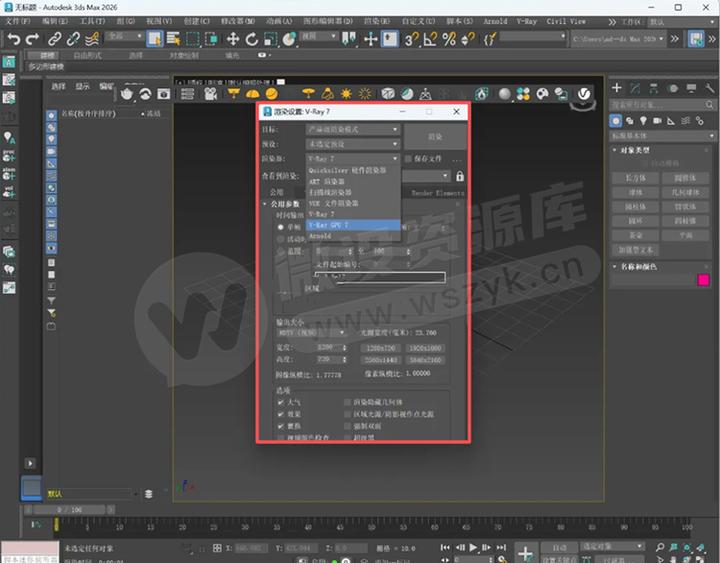
Task: Open the Civil View menu
Action: (x=566, y=20)
